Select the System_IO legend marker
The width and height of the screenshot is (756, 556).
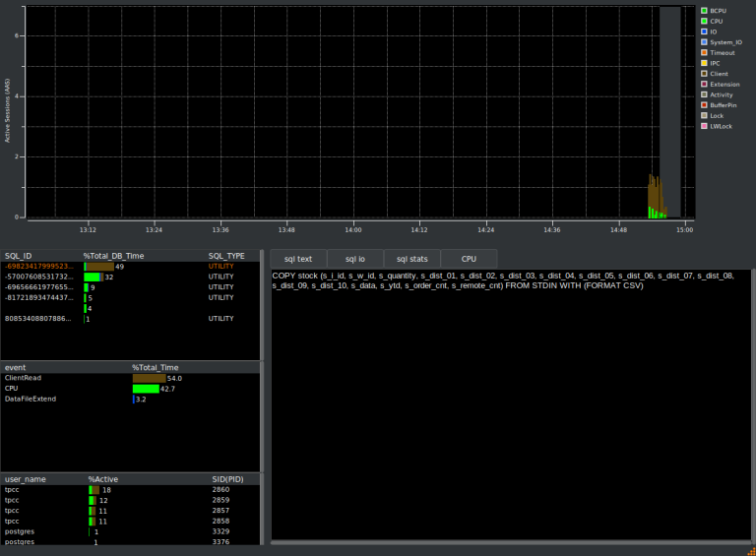click(704, 42)
